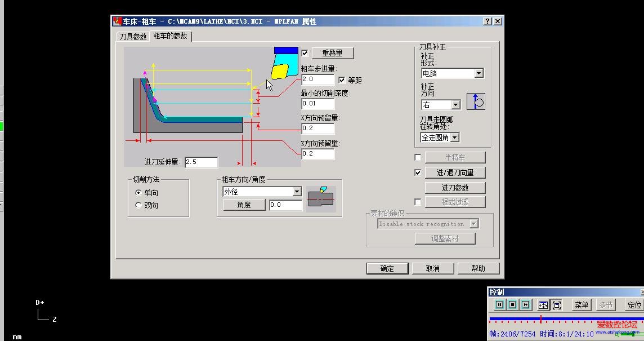This screenshot has height=341, width=644.
Task: Click the 菜单 button in the 控制 panel
Action: click(x=581, y=304)
